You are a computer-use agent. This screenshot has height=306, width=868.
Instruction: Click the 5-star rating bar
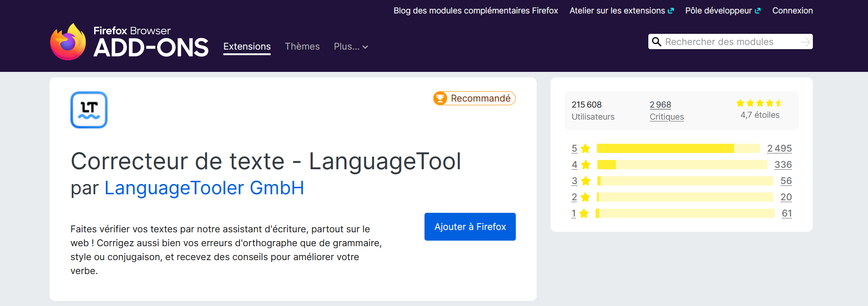(678, 148)
